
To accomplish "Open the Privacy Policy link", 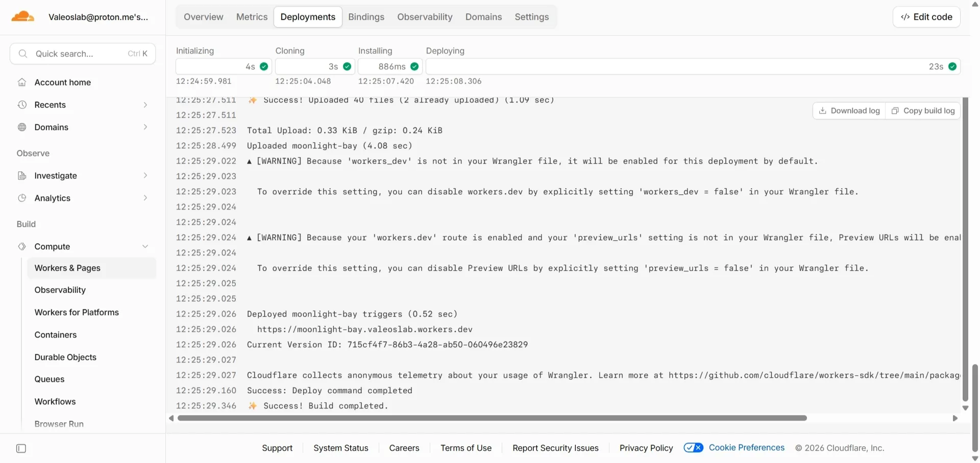I will tap(646, 448).
